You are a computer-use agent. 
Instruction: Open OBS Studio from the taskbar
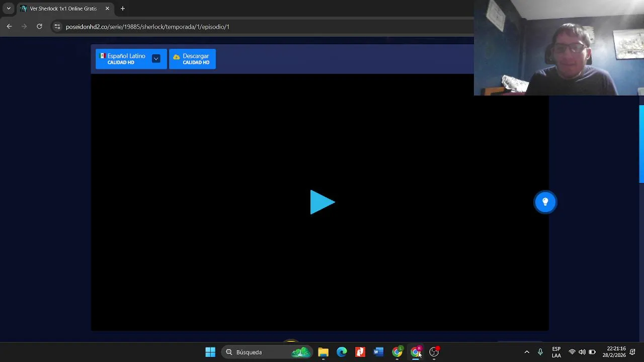click(x=434, y=352)
